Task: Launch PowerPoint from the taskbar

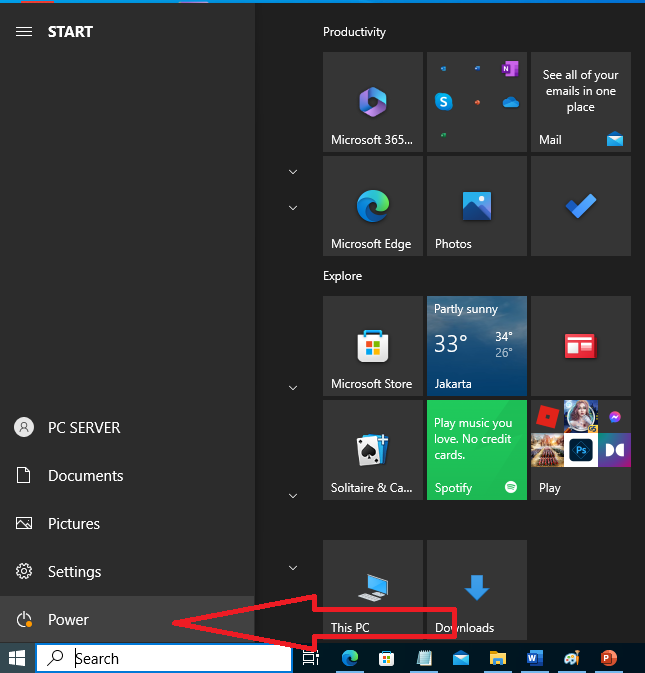Action: pos(609,658)
